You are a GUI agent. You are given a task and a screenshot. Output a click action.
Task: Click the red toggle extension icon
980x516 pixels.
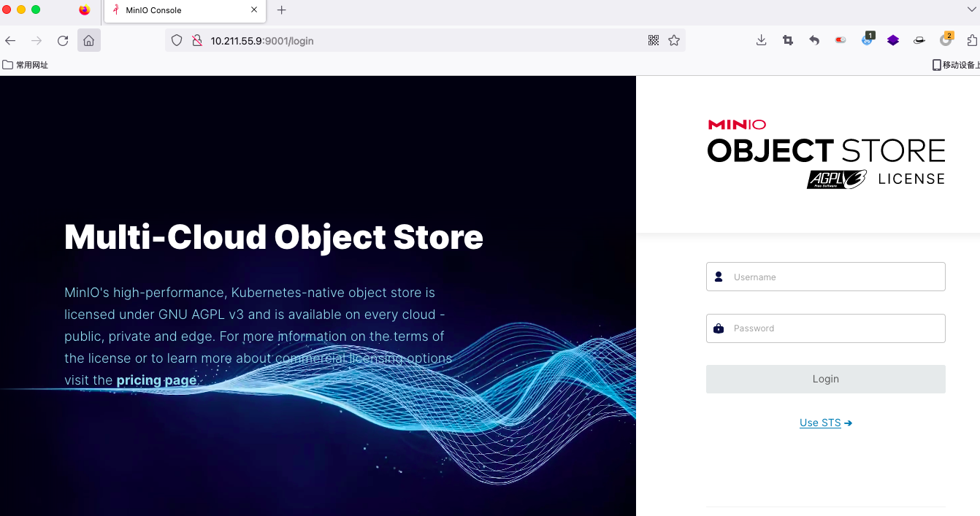pos(840,40)
